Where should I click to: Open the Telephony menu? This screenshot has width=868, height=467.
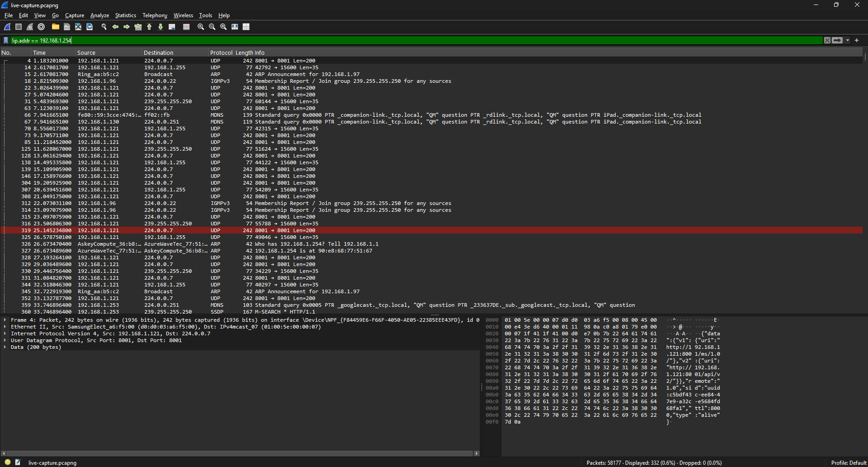(155, 15)
